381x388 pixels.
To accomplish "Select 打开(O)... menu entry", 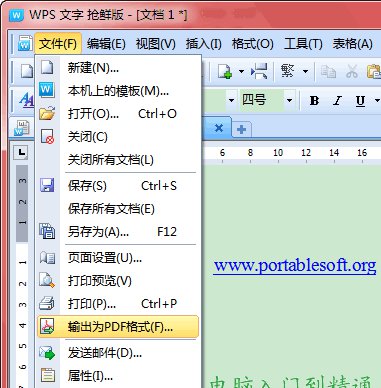I will tap(118, 114).
